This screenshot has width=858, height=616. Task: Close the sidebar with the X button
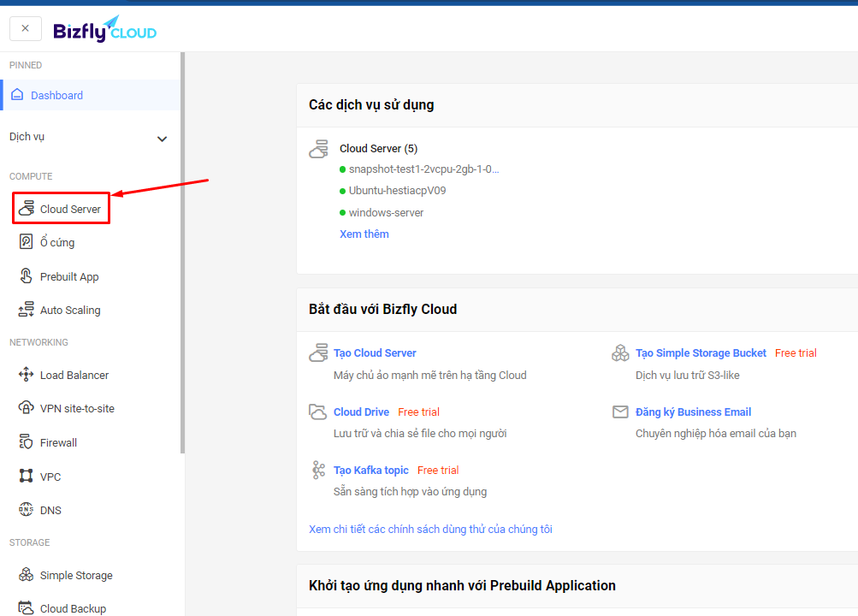(x=25, y=28)
